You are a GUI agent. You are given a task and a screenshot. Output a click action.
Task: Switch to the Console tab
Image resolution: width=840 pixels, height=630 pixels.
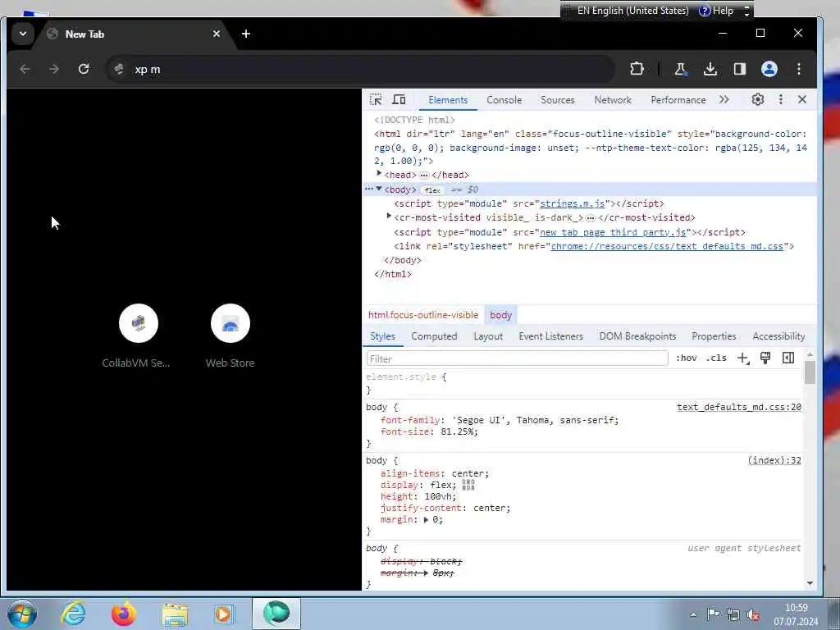504,99
